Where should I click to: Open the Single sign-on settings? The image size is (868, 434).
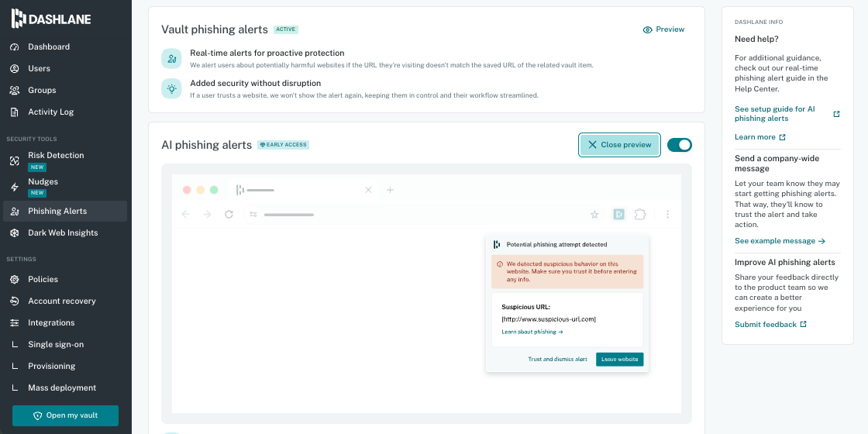[65, 344]
